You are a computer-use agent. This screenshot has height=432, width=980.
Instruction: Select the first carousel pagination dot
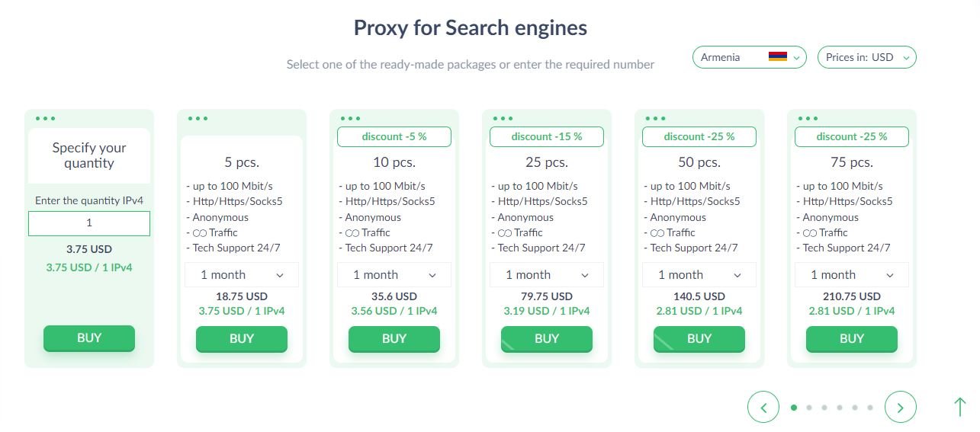pyautogui.click(x=794, y=408)
